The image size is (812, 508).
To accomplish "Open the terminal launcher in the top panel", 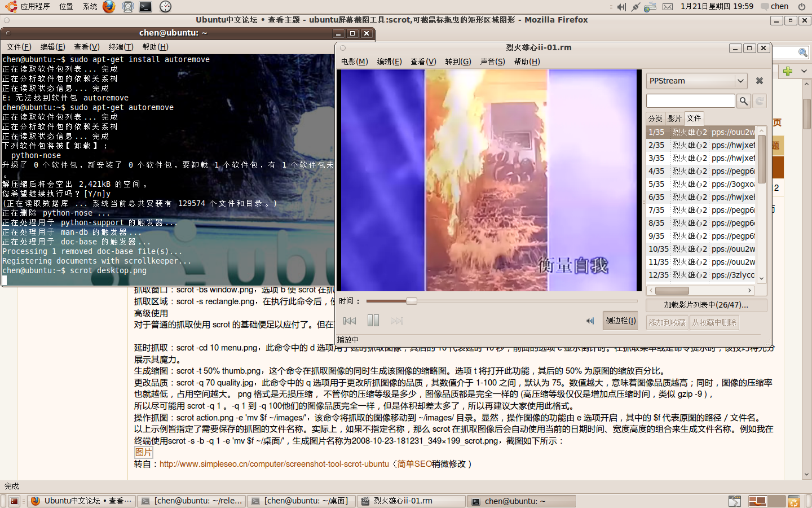I will coord(145,7).
